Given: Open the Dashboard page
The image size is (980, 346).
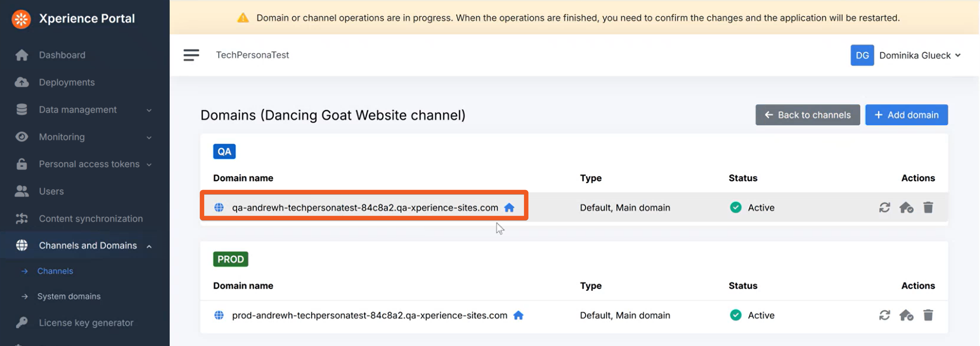Looking at the screenshot, I should tap(62, 55).
